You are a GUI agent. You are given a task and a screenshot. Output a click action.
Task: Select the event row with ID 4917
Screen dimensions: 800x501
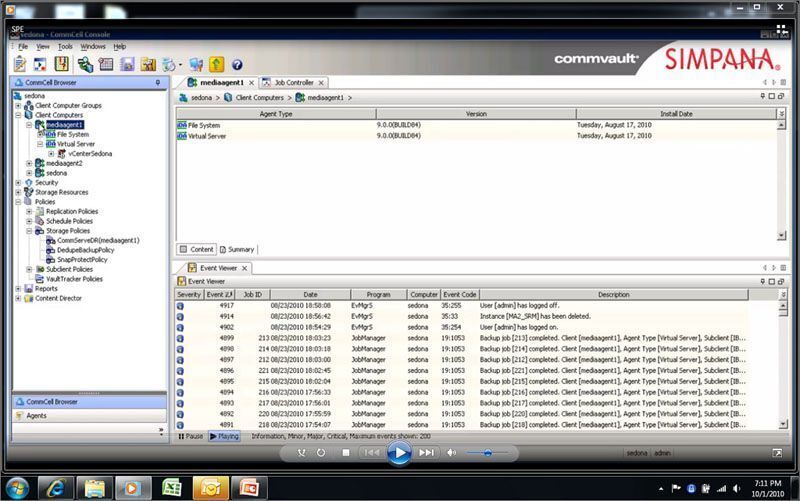[x=461, y=306]
